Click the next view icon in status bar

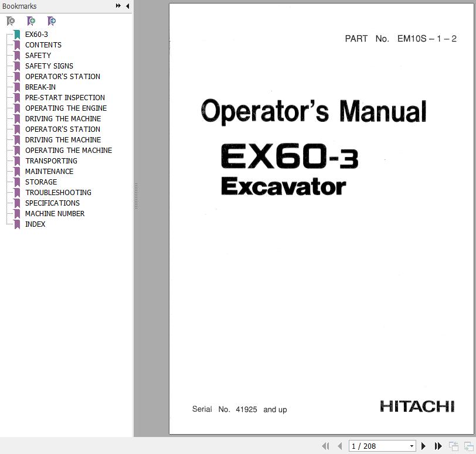pos(469,446)
